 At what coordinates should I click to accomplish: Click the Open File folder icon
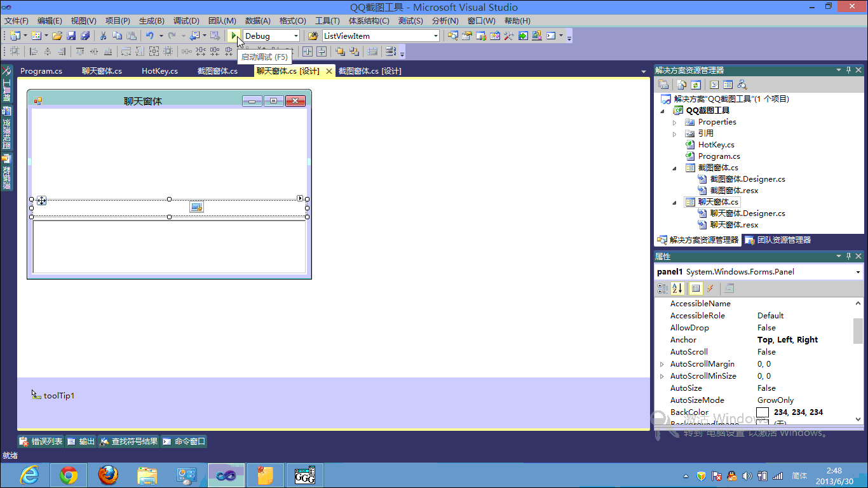(57, 36)
